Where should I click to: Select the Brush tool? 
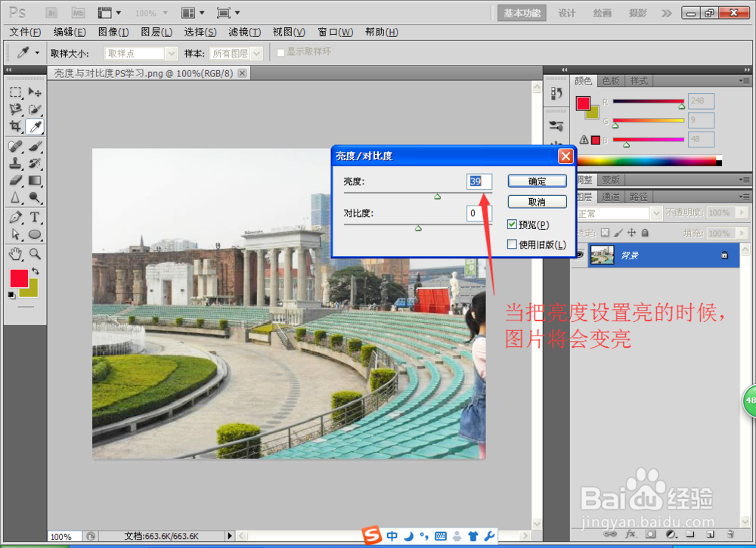coord(35,146)
